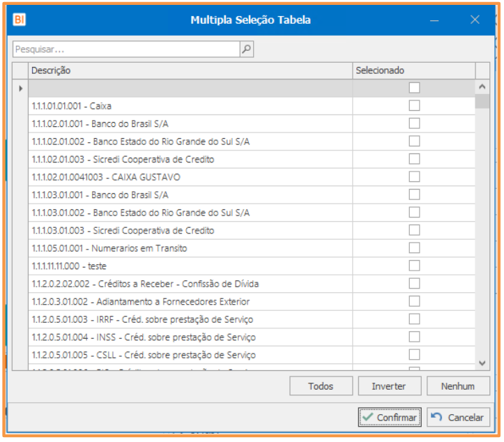Click the BI application logo icon
Image resolution: width=504 pixels, height=442 pixels.
pyautogui.click(x=20, y=20)
